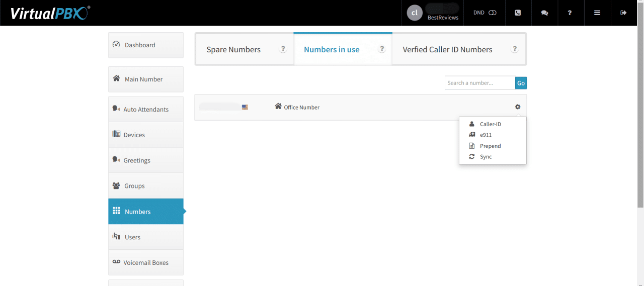This screenshot has width=644, height=286.
Task: Open Greetings in the sidebar
Action: click(146, 160)
